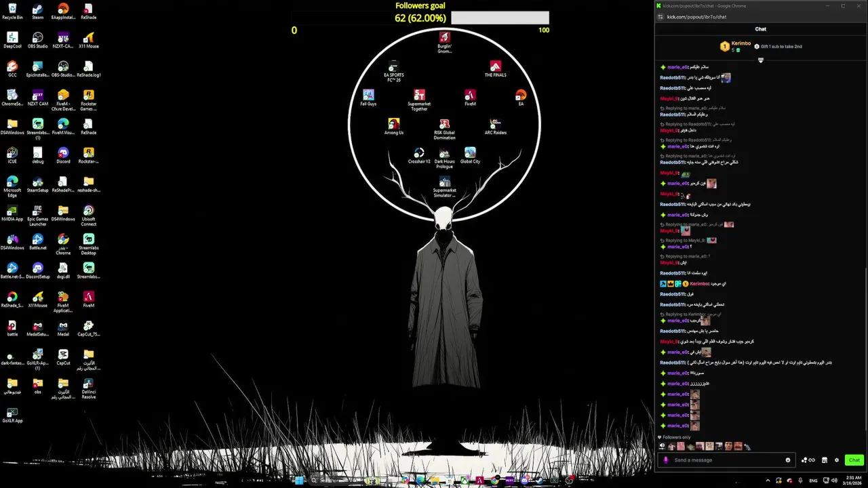Image resolution: width=868 pixels, height=488 pixels.
Task: Open the Epic Games Launcher desktop icon
Action: pyautogui.click(x=37, y=215)
